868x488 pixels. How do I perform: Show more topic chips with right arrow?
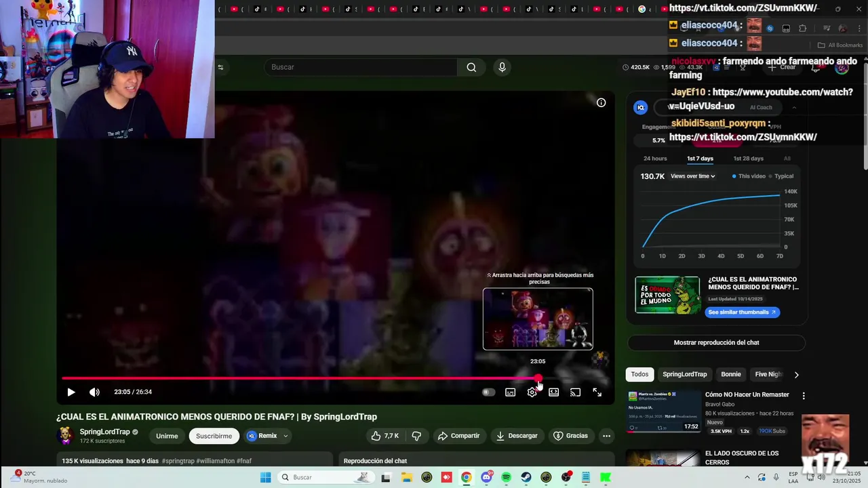point(797,374)
